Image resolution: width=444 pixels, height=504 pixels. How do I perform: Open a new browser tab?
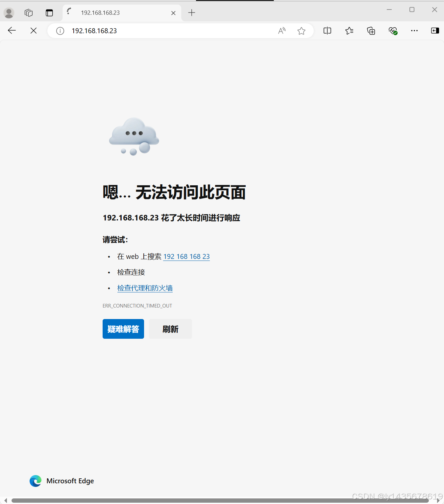(x=192, y=13)
